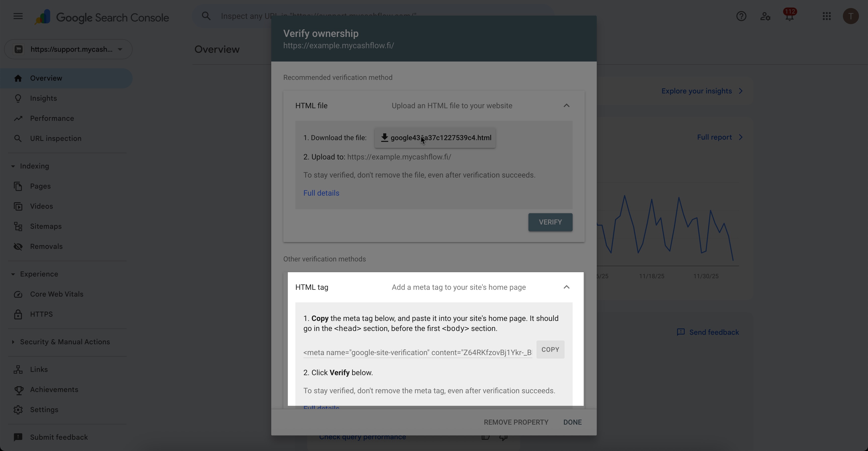Screen dimensions: 868x451
Task: Copy the meta tag with COPY button
Action: pyautogui.click(x=550, y=350)
